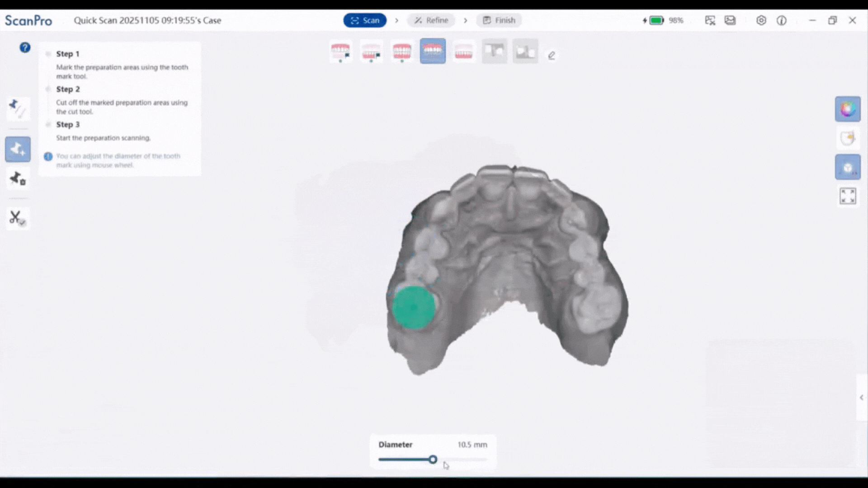Click the scissors cut tool
The width and height of the screenshot is (868, 488).
pos(18,218)
